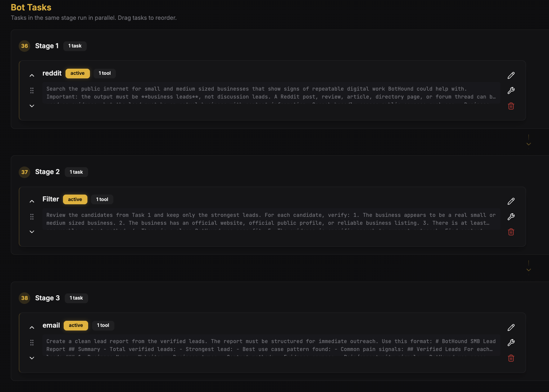Click the arrow connector between Stage 1 and 2

coord(528,141)
